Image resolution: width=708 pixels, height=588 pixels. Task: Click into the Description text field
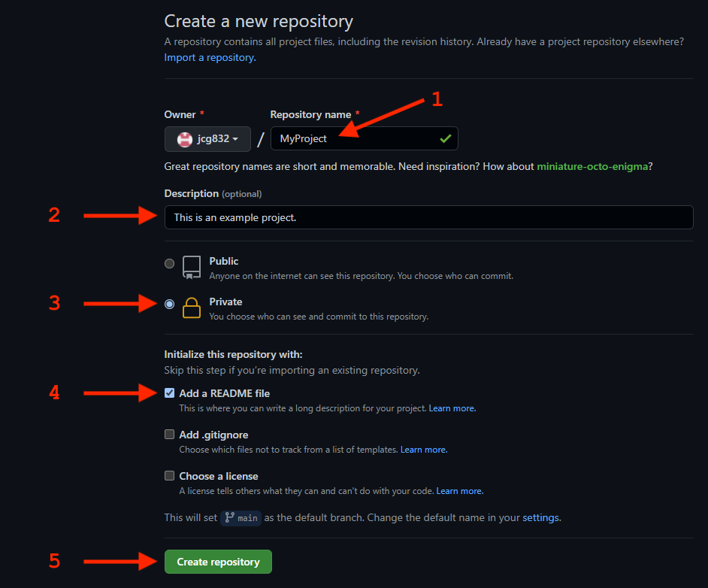pyautogui.click(x=428, y=217)
